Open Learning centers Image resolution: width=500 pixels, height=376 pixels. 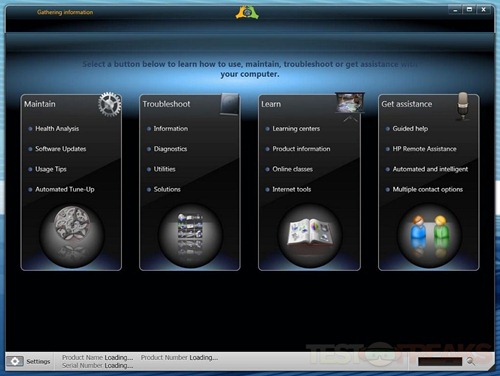[296, 129]
